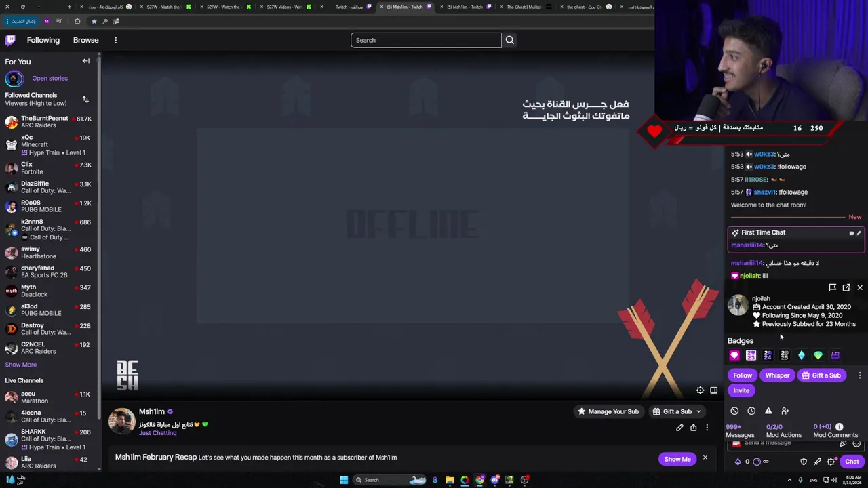This screenshot has width=868, height=488.
Task: Switch to The Ghost browser tab
Action: [524, 7]
